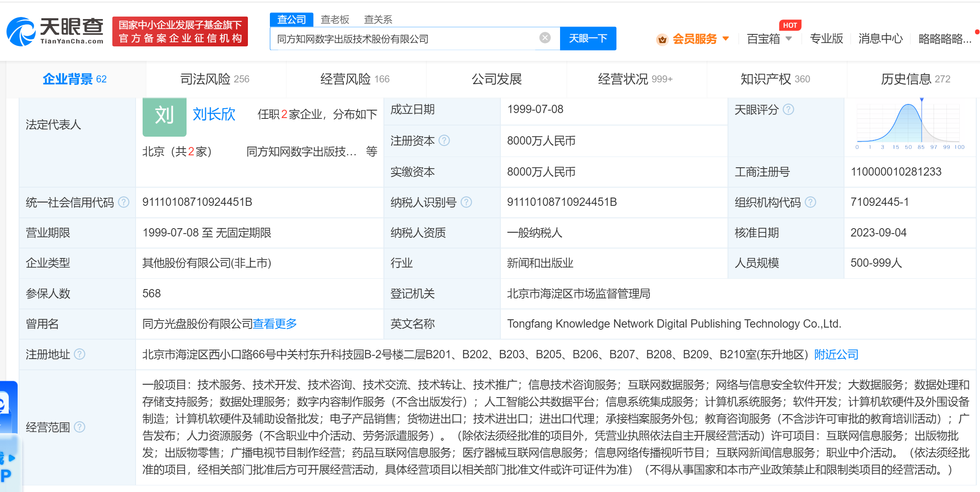
Task: Click 企业类型 value 其他股份有限公司(非上市)
Action: 207,263
